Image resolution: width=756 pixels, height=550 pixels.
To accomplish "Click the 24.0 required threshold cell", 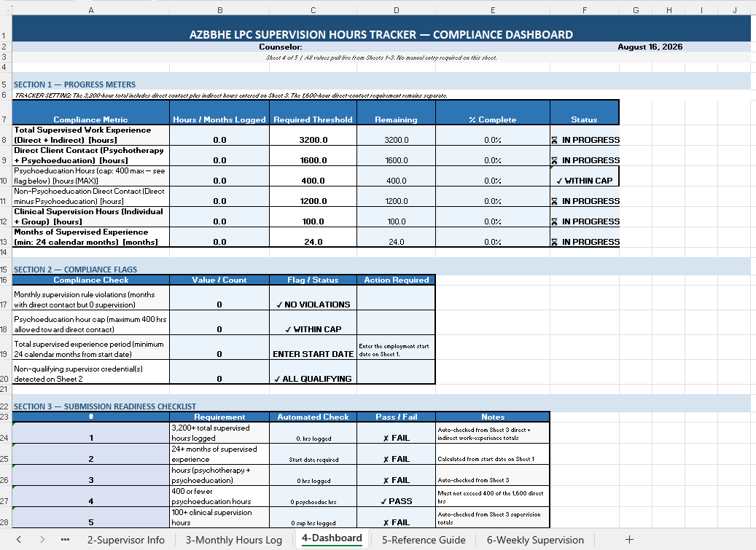I will click(313, 237).
